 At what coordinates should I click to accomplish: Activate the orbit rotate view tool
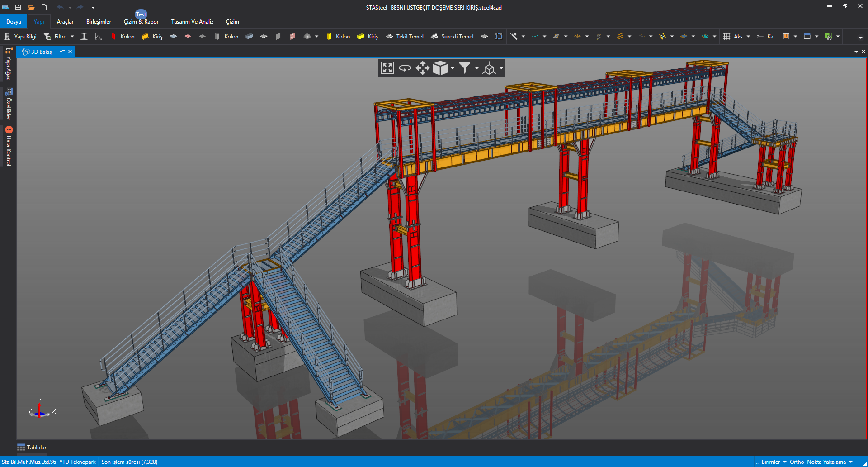click(x=405, y=68)
